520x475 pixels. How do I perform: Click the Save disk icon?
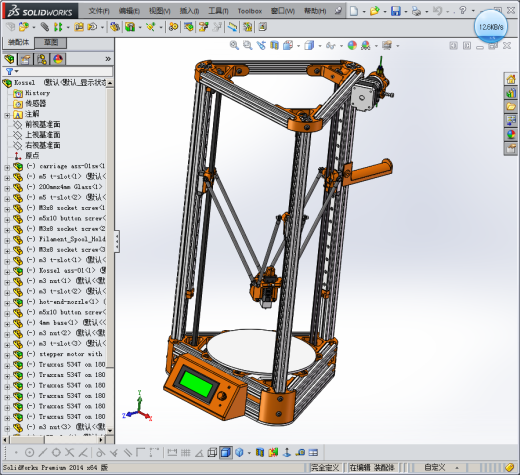pyautogui.click(x=396, y=11)
